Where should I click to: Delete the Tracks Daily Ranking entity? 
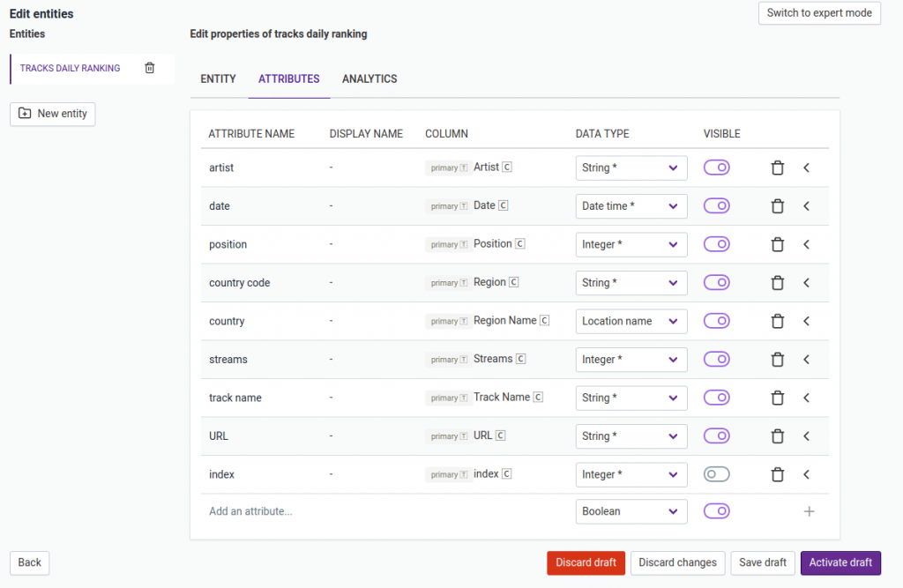click(x=150, y=68)
